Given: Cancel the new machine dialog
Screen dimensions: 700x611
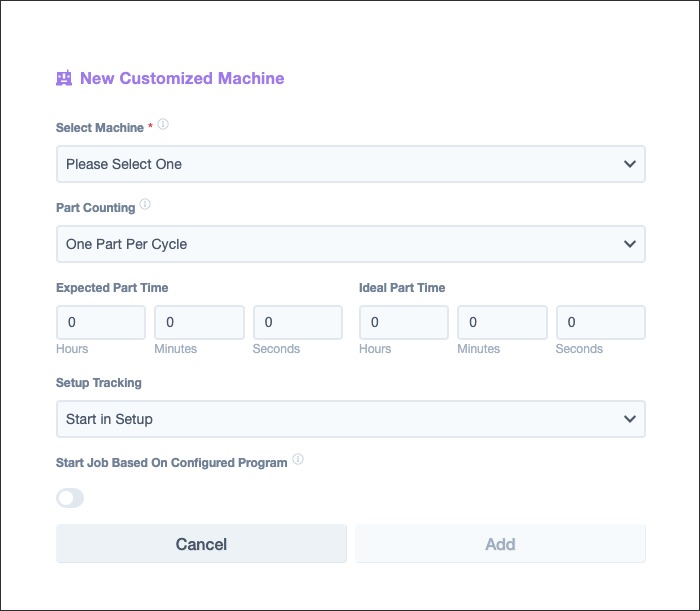Looking at the screenshot, I should point(201,544).
